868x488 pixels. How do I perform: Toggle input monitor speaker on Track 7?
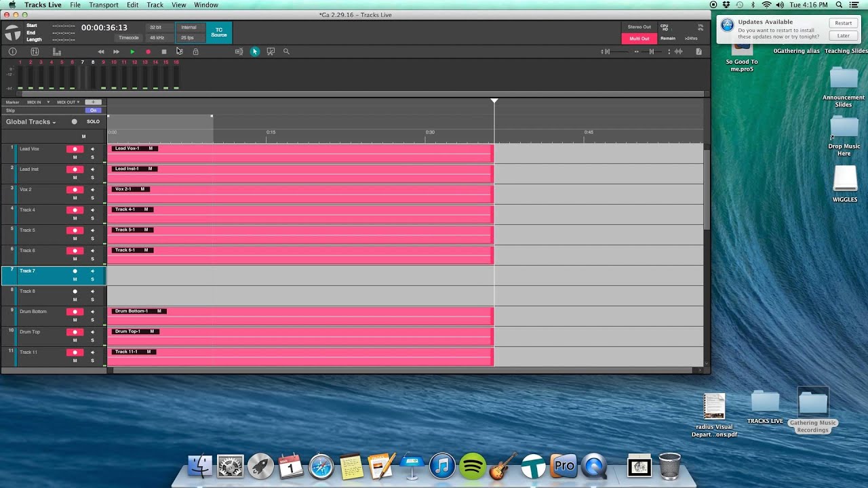(92, 271)
